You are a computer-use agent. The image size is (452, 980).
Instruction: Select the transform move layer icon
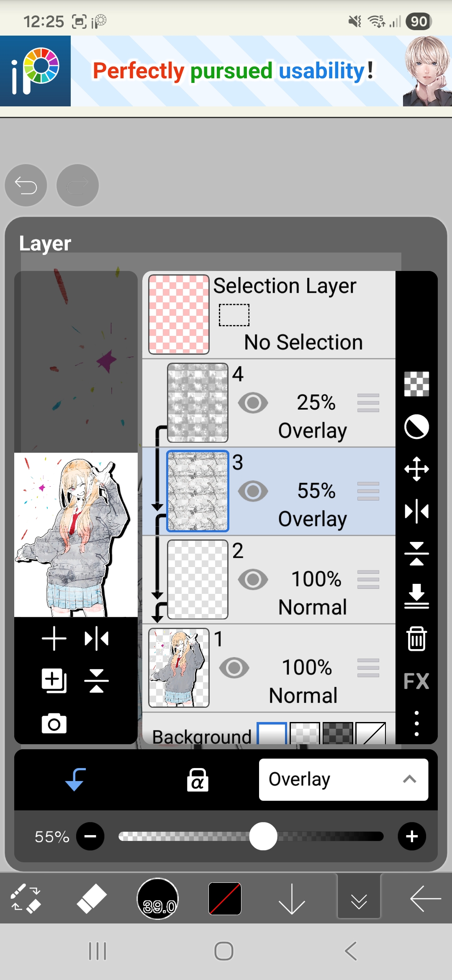(x=416, y=469)
